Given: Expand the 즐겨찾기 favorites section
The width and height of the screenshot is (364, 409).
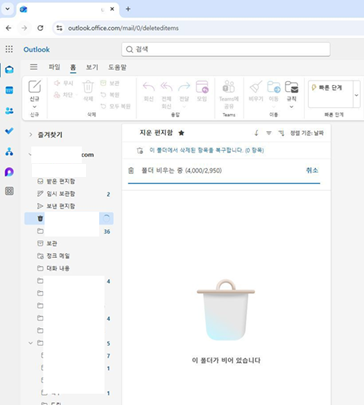Looking at the screenshot, I should pyautogui.click(x=30, y=135).
